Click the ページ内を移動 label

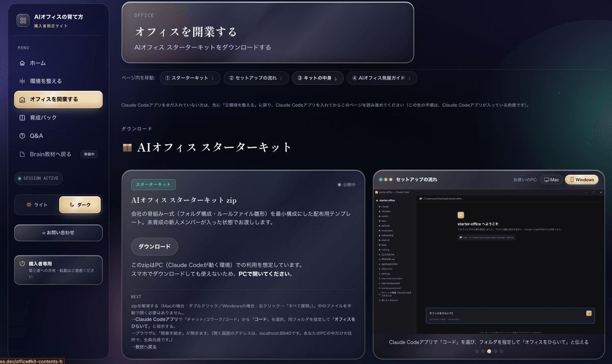point(138,78)
